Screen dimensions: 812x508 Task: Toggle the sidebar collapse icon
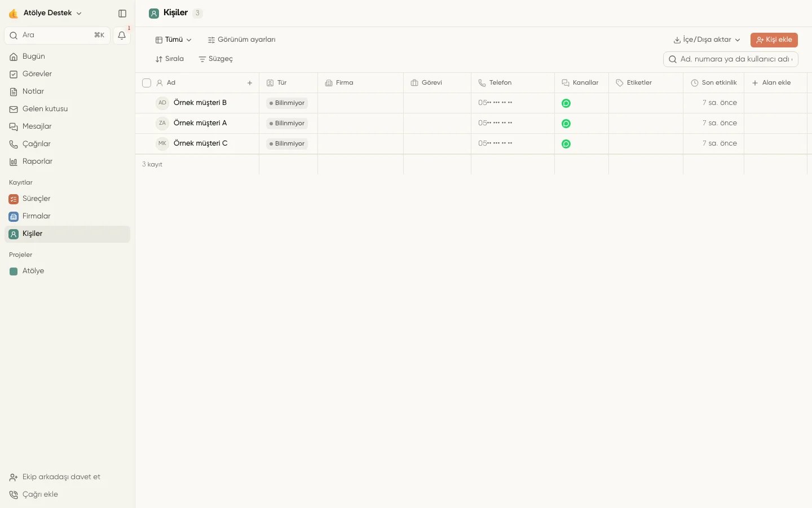122,14
